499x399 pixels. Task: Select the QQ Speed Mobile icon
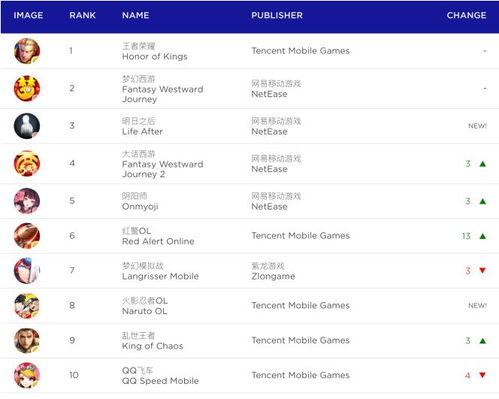tap(27, 375)
